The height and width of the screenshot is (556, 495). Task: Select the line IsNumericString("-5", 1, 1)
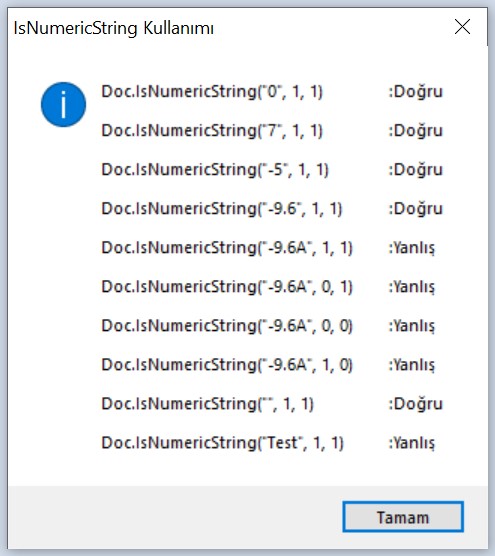(x=215, y=170)
